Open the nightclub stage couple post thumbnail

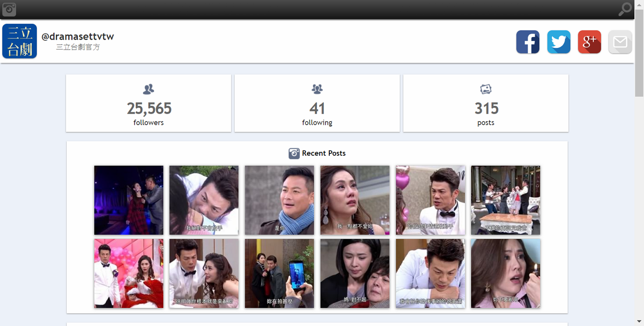pos(129,200)
